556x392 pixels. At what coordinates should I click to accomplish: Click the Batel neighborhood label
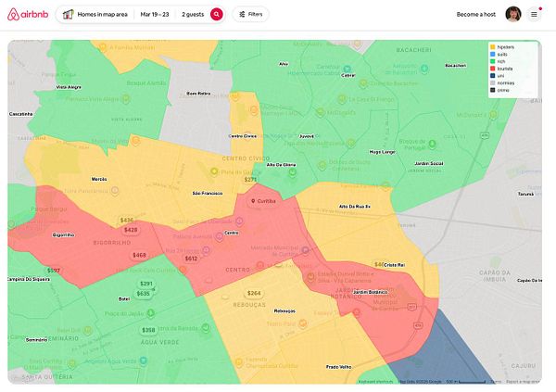pyautogui.click(x=124, y=299)
